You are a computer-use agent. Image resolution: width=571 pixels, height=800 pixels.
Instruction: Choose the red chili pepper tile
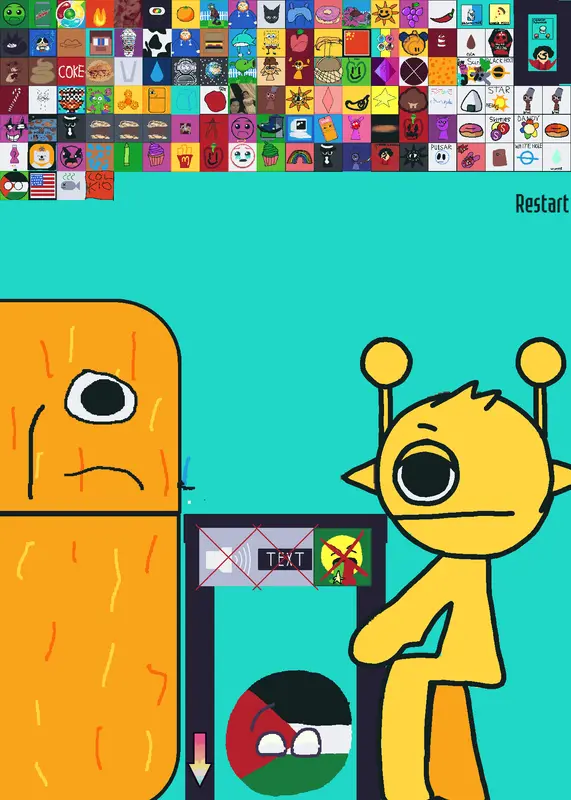[442, 14]
